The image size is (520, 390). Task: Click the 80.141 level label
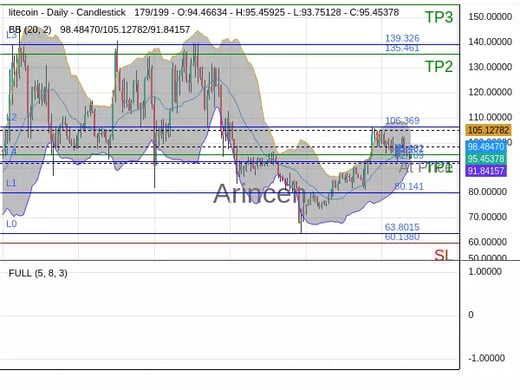click(x=409, y=186)
